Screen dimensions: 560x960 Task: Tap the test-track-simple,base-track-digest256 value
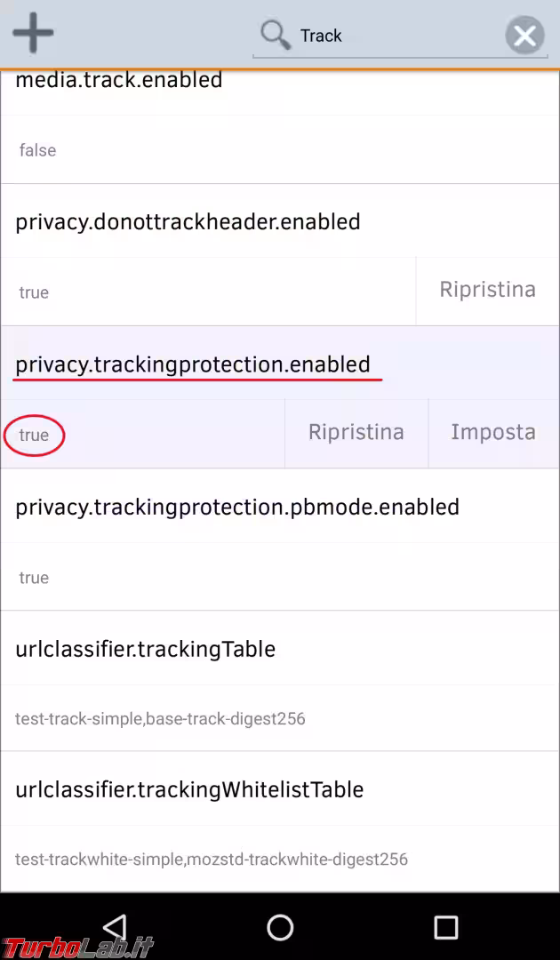coord(160,718)
